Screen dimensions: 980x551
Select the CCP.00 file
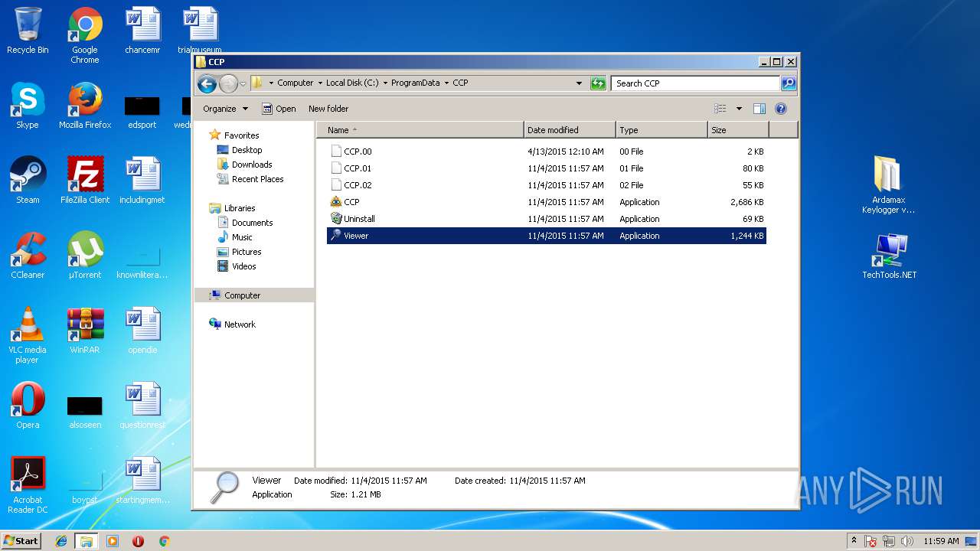coord(547,152)
